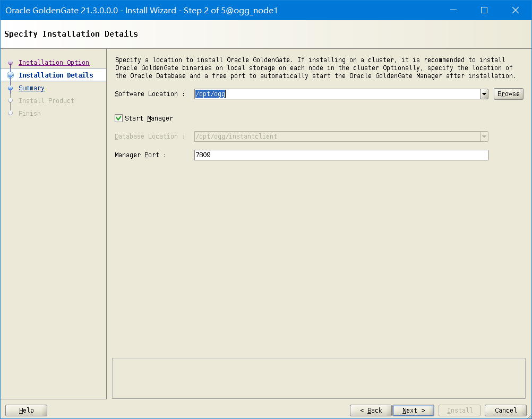
Task: Focus the Manager Port field
Action: point(341,155)
